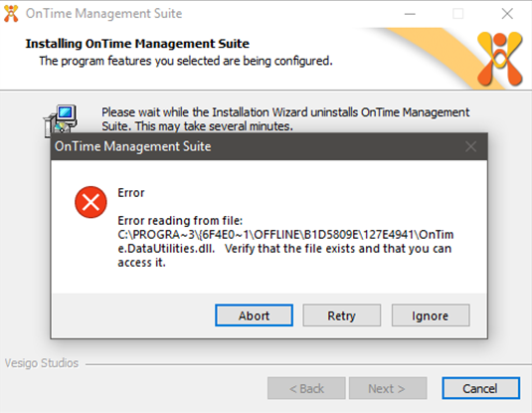Click the main window title text
532x413 pixels.
click(x=103, y=14)
